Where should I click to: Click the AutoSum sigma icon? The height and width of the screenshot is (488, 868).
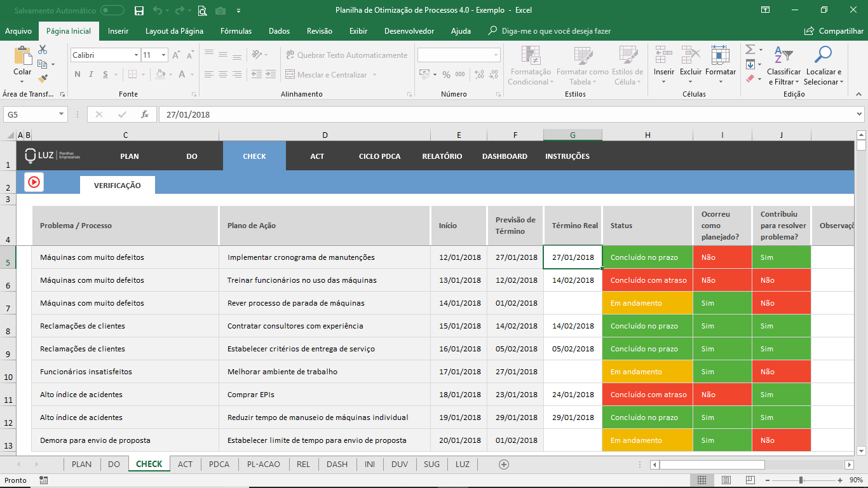[x=750, y=50]
